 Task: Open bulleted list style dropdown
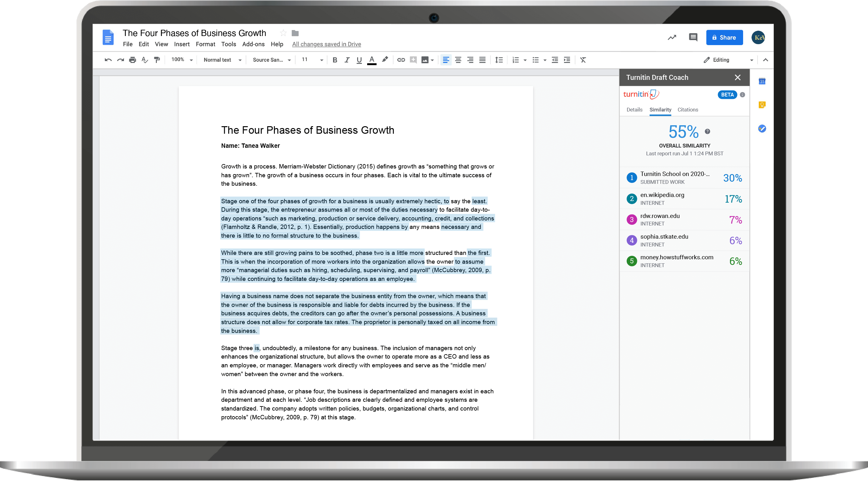(545, 60)
